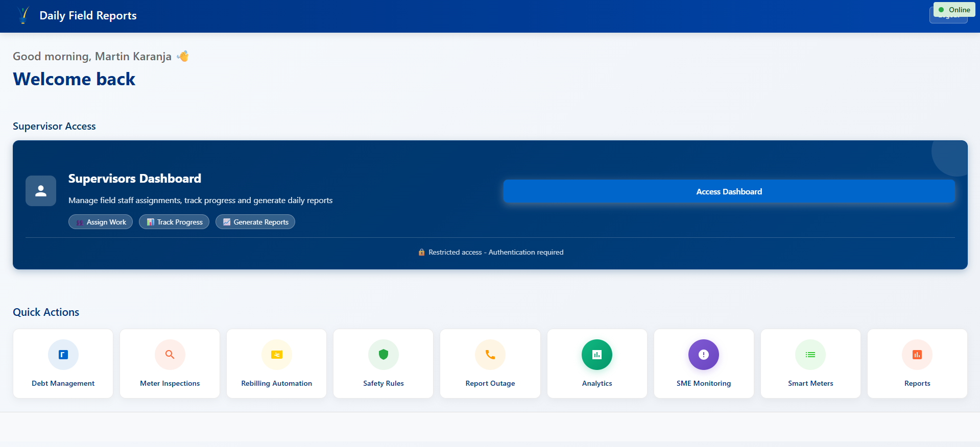Click the app logo in header
The width and height of the screenshot is (980, 447).
(x=23, y=15)
